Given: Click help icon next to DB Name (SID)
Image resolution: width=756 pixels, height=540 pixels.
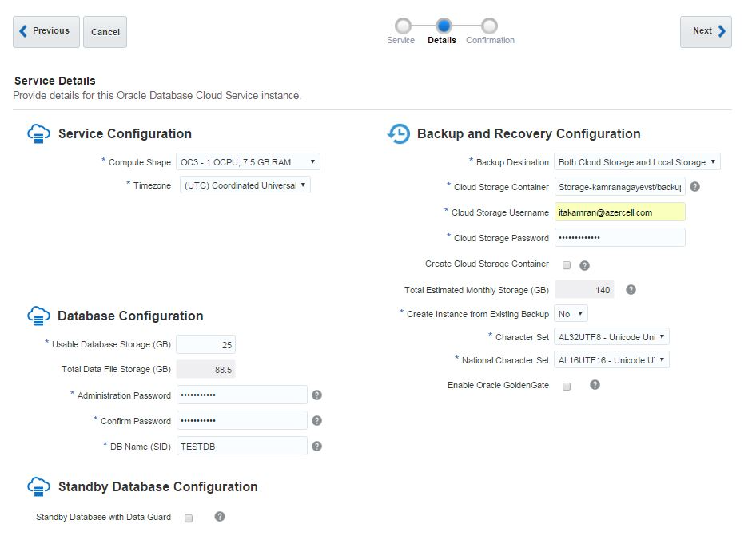Looking at the screenshot, I should (x=316, y=447).
